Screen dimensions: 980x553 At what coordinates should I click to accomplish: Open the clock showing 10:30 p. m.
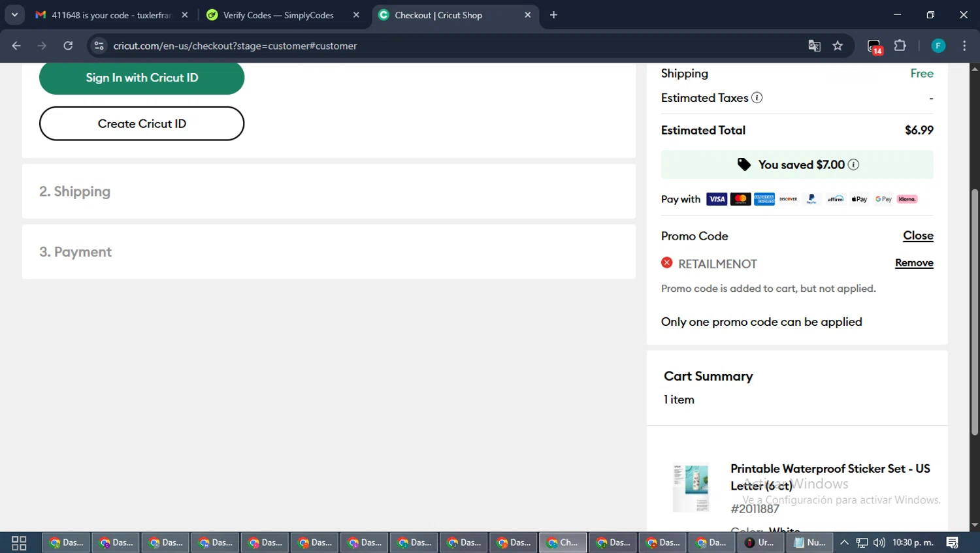(913, 543)
